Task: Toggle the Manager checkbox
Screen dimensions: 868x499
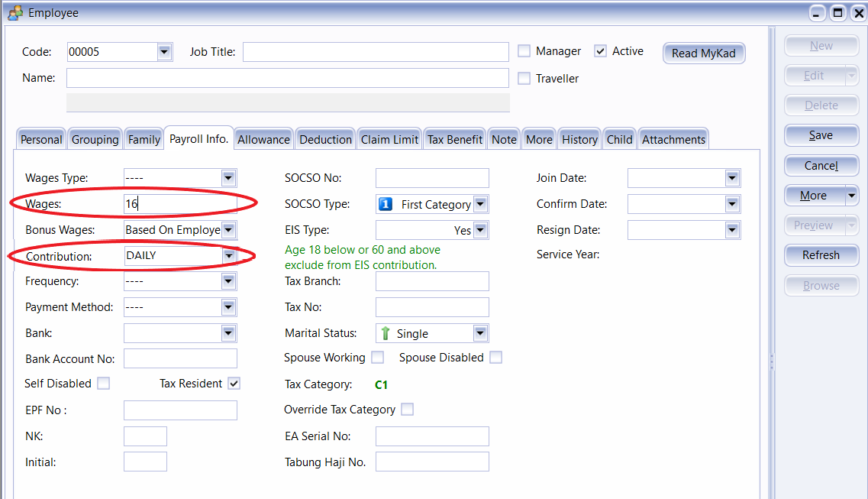Action: [x=524, y=51]
